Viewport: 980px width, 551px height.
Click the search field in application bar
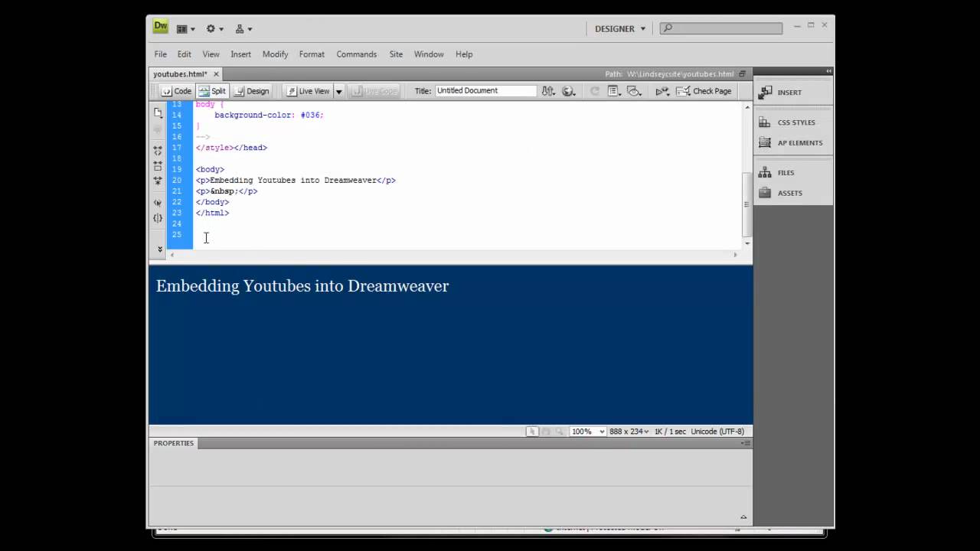point(722,28)
